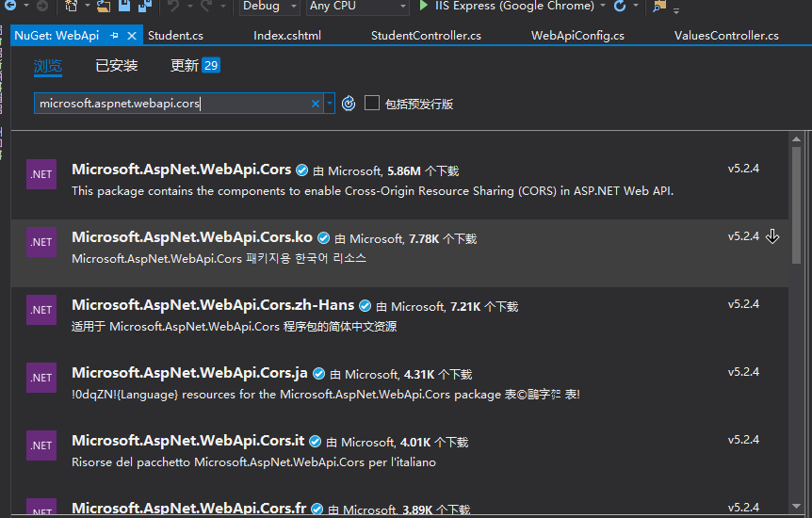Click the Redo arrow icon
Image resolution: width=812 pixels, height=518 pixels.
206,6
